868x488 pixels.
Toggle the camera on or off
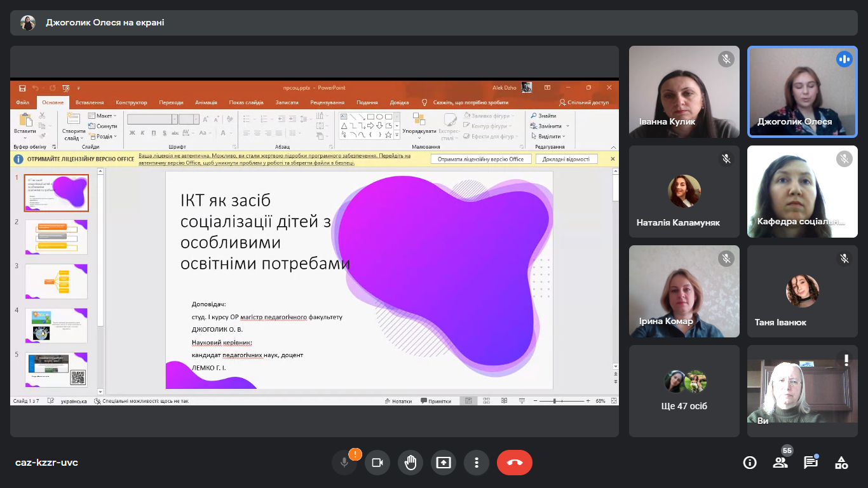point(377,463)
